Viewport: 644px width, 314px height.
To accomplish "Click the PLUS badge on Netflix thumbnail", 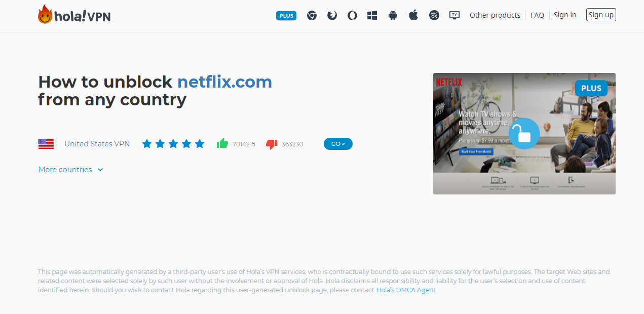I will tap(591, 88).
